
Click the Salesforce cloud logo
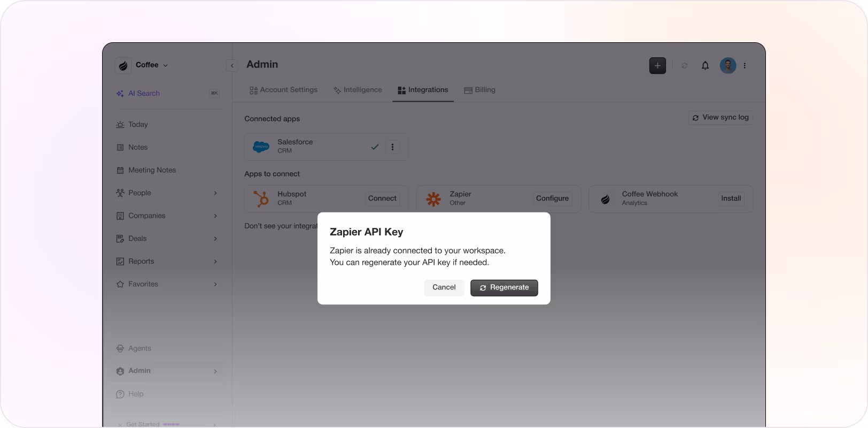[x=261, y=147]
